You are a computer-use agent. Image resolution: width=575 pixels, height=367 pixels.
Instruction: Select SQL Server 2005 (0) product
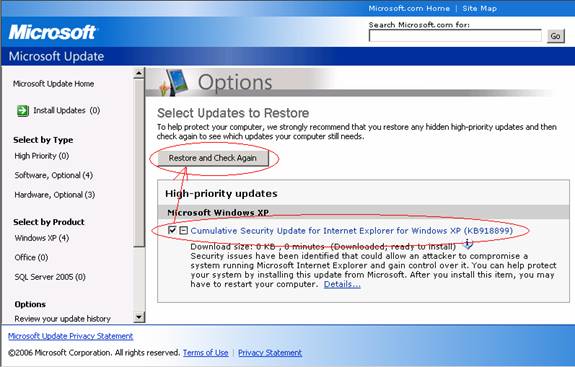(x=50, y=277)
